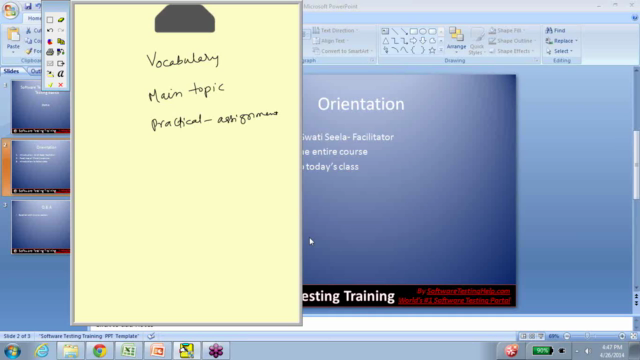
Task: Select the text 'a' tool in note toolbar
Action: [61, 74]
